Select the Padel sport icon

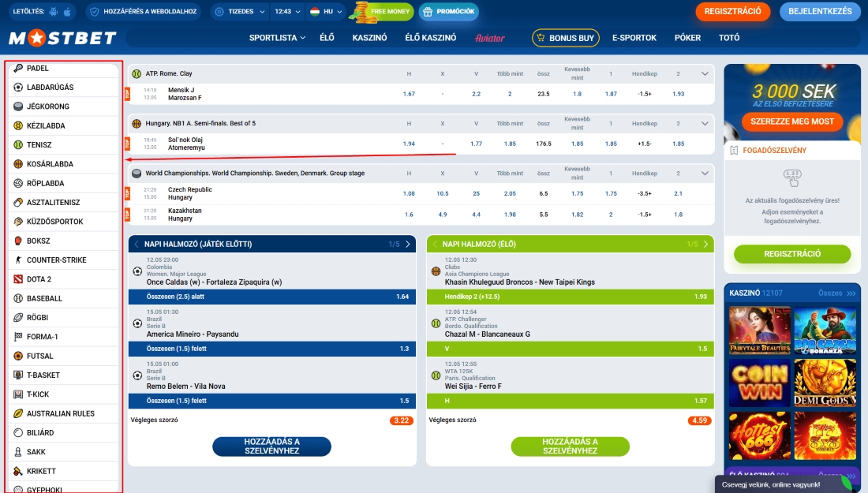tap(18, 68)
